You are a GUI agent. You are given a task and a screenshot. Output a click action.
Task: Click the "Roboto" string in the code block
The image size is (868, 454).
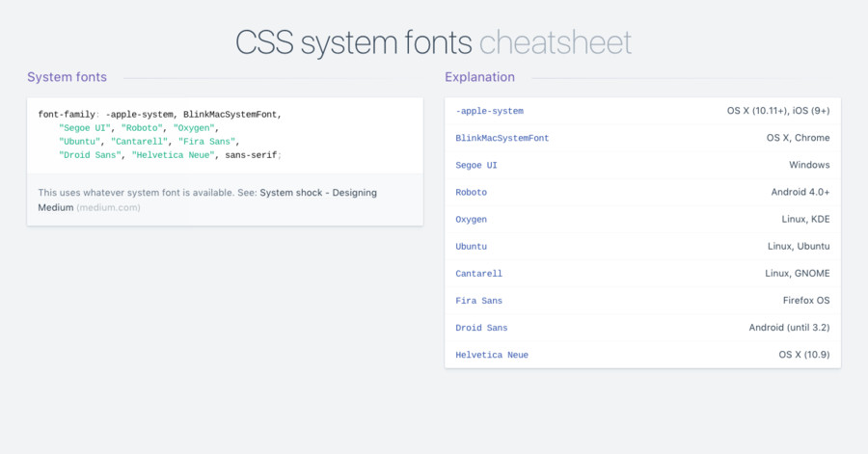click(x=142, y=128)
